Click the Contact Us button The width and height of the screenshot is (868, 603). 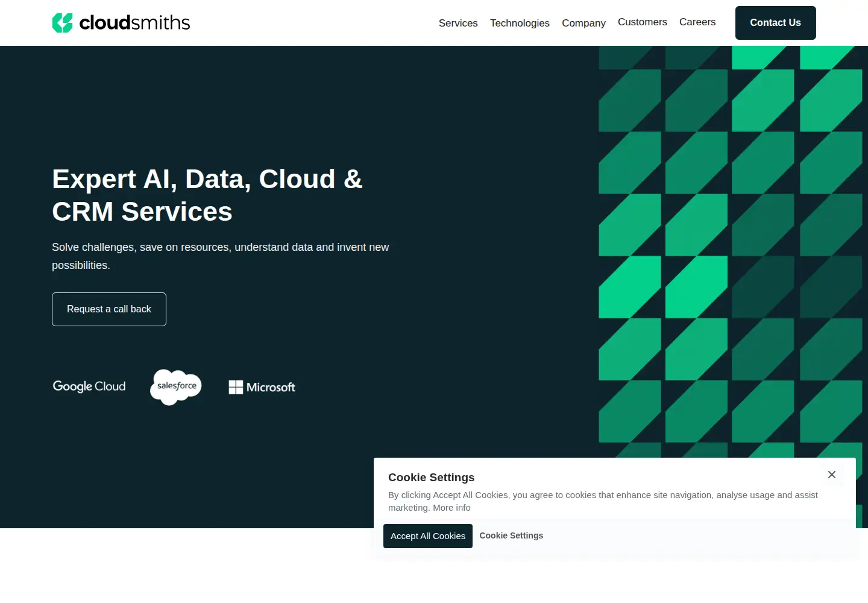click(x=776, y=23)
